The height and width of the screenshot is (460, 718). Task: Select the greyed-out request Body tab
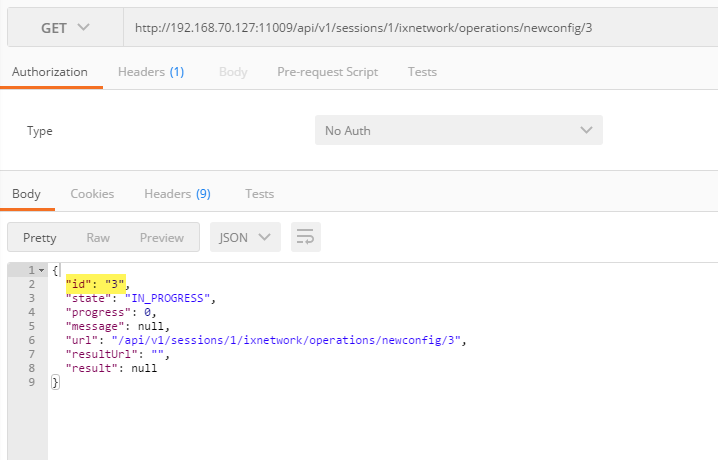pyautogui.click(x=233, y=72)
